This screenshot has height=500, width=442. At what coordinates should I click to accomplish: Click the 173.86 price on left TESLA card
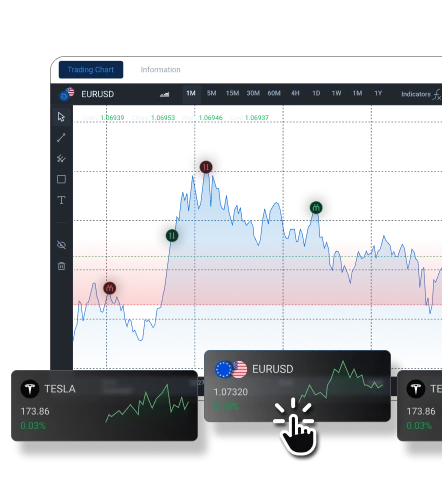tap(35, 411)
